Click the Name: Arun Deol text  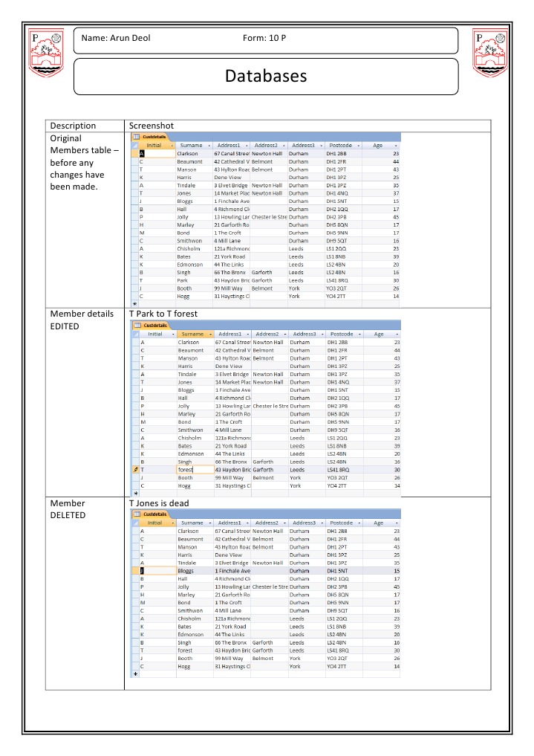coord(116,38)
